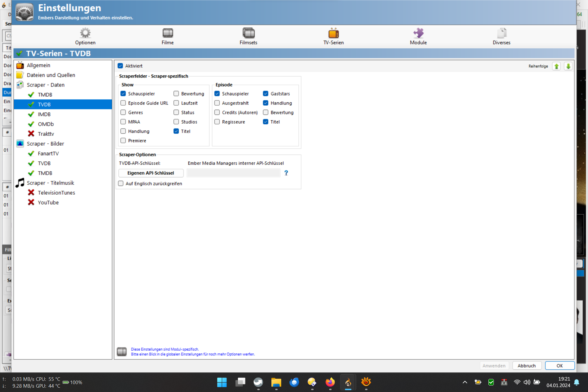Uncheck Show Schauspieler checkbox
Viewport: 588px width, 392px height.
pos(123,94)
